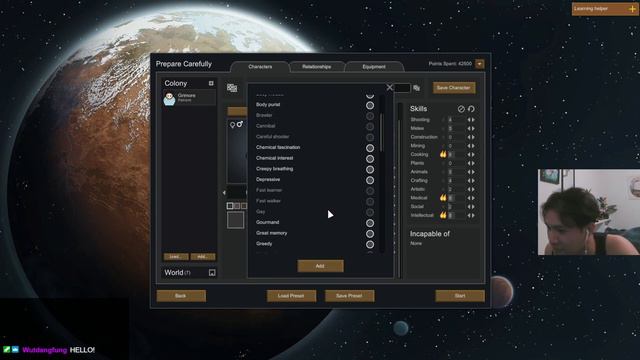The width and height of the screenshot is (640, 360).
Task: Select the female gender symbol
Action: [x=232, y=125]
